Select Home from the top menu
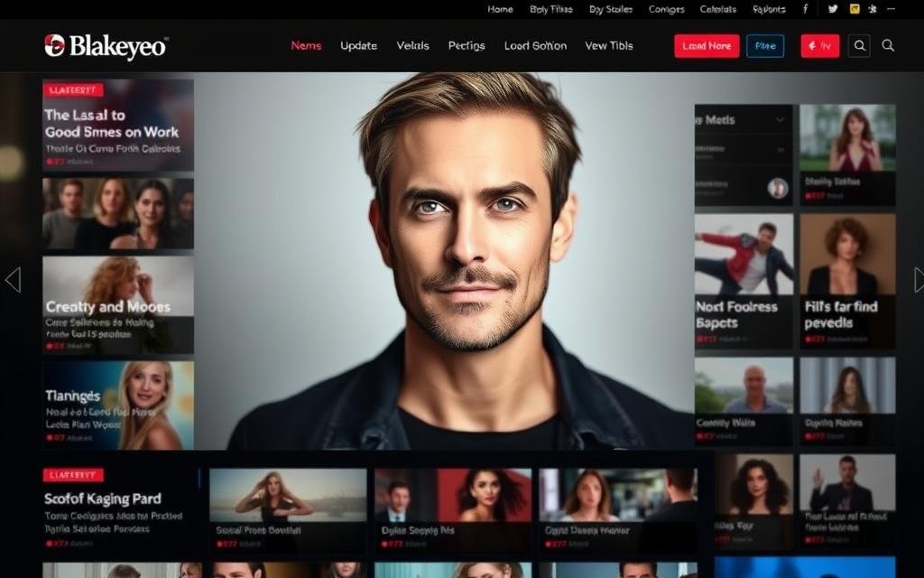The height and width of the screenshot is (578, 924). coord(501,9)
